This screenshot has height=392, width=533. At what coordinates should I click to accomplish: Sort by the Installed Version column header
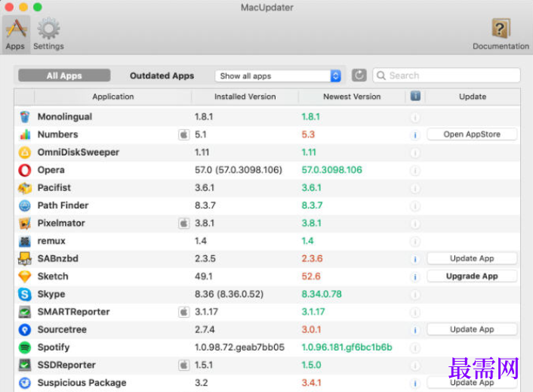245,97
